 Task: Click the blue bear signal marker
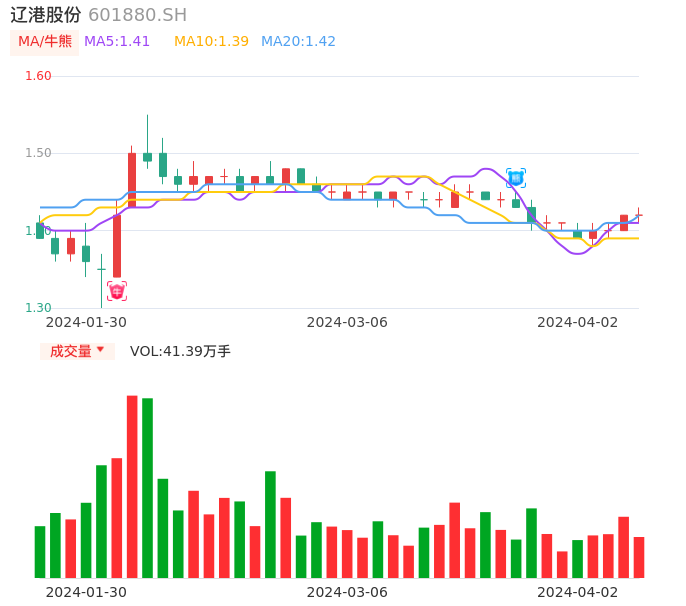[516, 178]
